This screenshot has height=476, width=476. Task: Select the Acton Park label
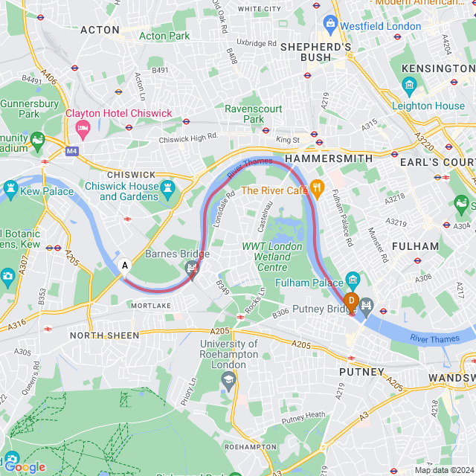164,36
